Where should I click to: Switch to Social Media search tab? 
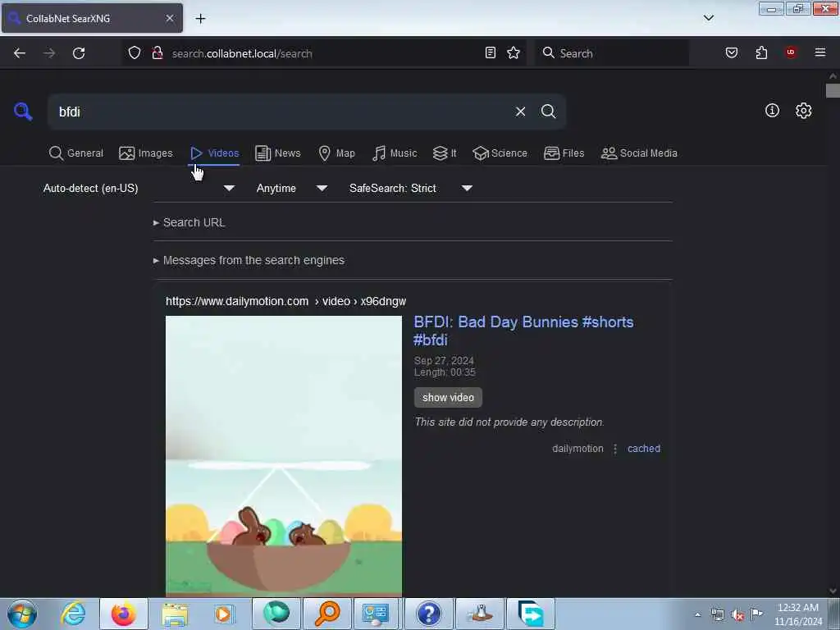click(x=639, y=153)
